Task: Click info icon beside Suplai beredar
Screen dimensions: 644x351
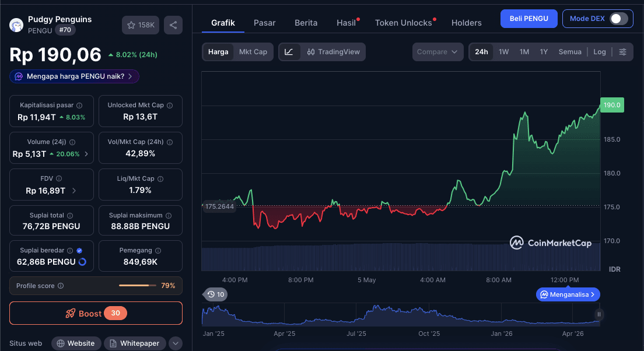Action: tap(70, 250)
